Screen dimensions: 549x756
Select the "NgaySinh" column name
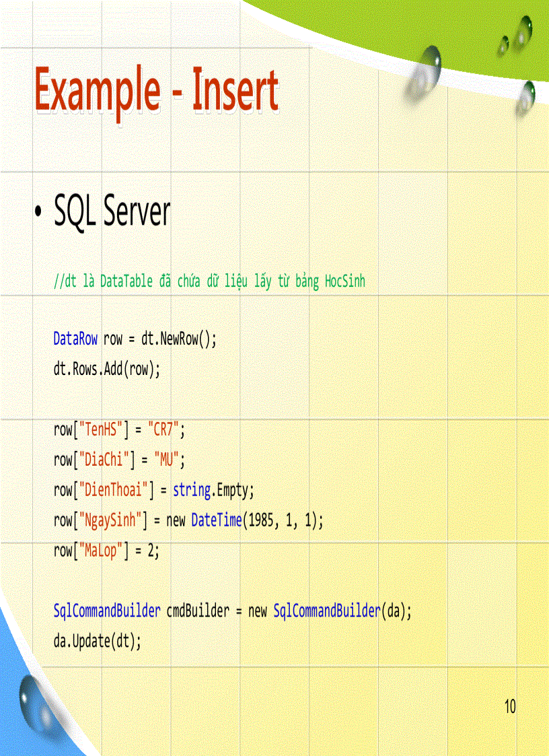pos(112,520)
